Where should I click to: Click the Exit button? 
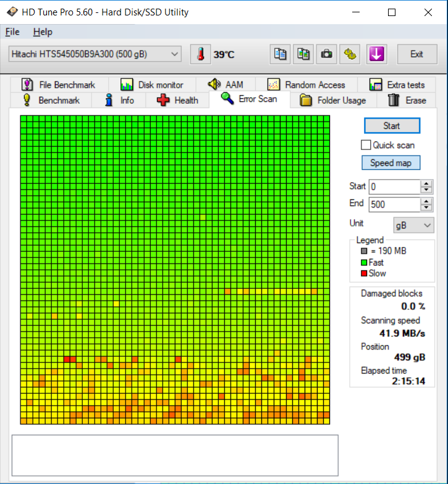[x=416, y=54]
